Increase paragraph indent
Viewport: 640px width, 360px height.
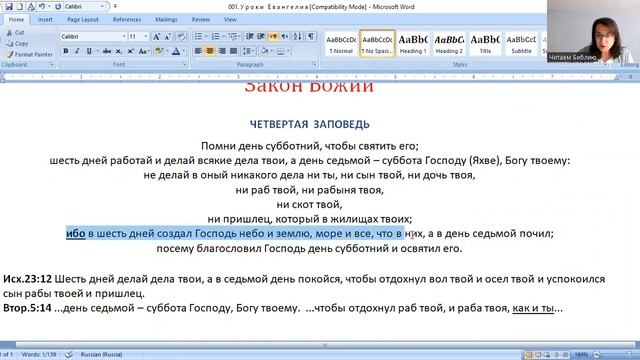(261, 37)
